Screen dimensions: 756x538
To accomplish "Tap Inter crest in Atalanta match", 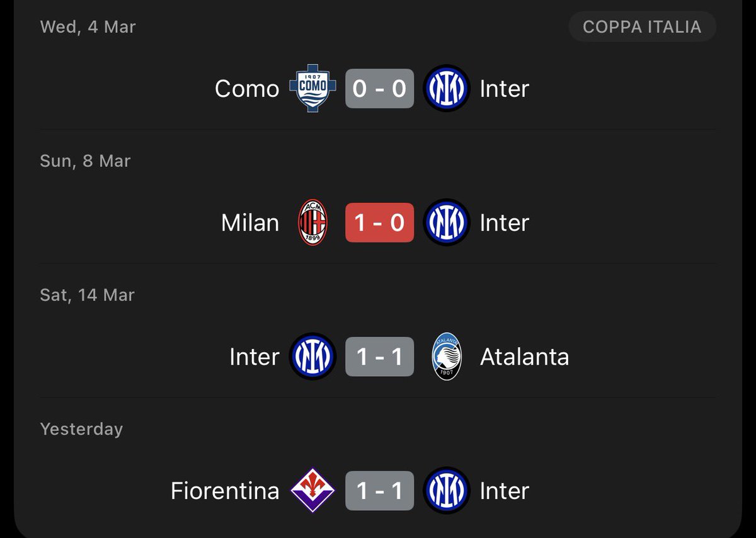I will pyautogui.click(x=312, y=357).
